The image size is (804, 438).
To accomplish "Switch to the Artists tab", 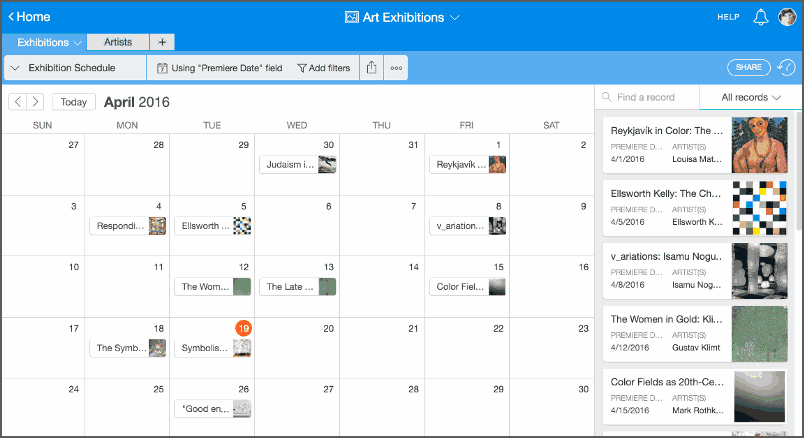I will (118, 42).
